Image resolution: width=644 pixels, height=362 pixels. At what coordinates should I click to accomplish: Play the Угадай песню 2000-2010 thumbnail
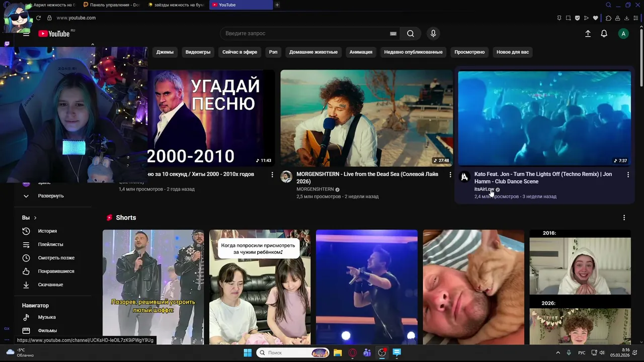click(211, 118)
